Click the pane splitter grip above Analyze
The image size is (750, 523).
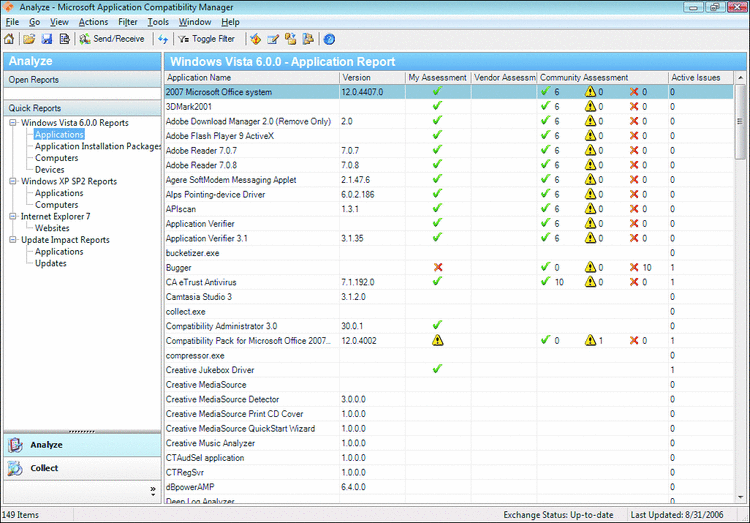click(82, 432)
